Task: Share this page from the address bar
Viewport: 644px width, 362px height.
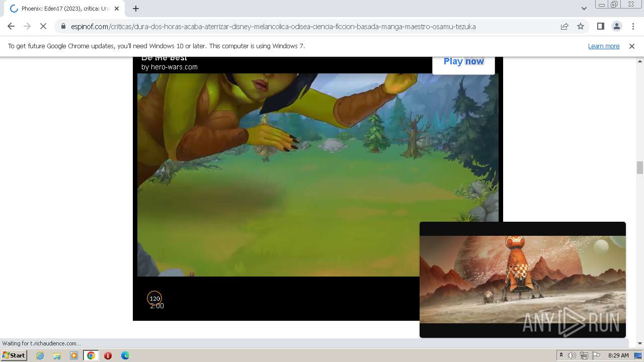Action: 565,26
